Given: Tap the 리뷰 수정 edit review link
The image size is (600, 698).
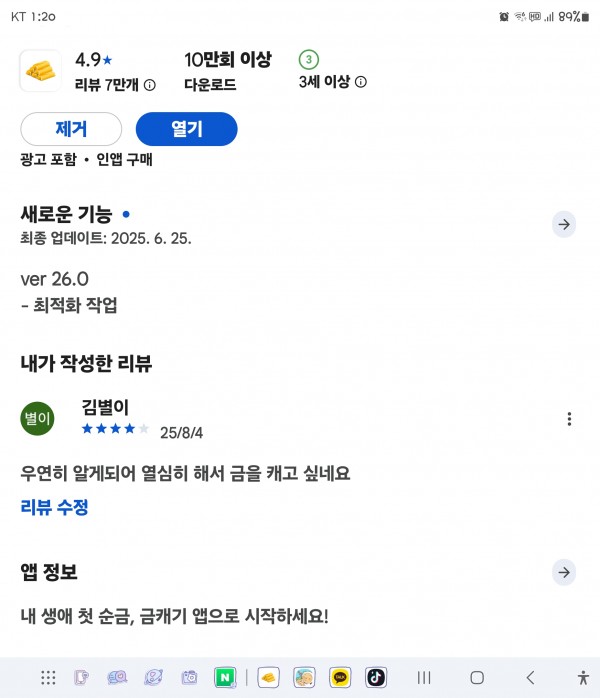Looking at the screenshot, I should 54,507.
